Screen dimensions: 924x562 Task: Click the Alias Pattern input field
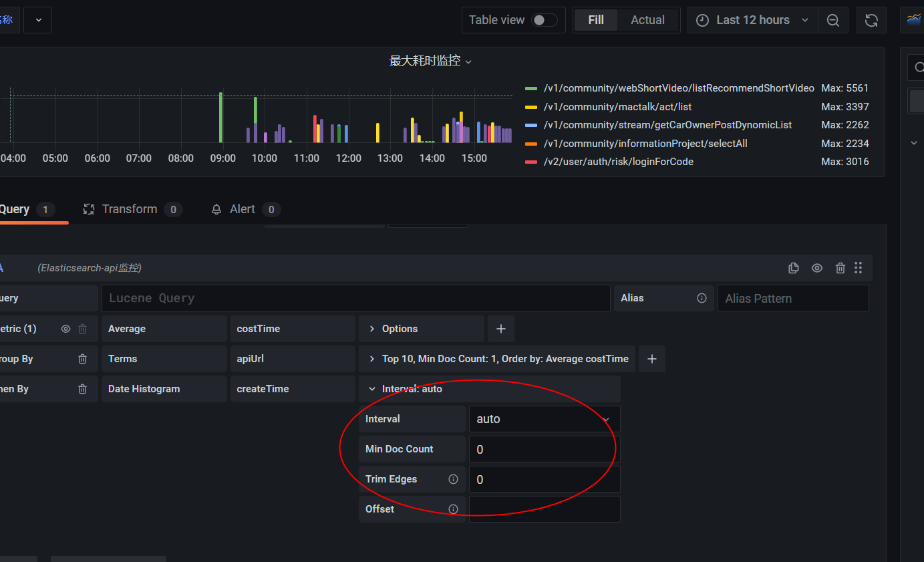[793, 298]
